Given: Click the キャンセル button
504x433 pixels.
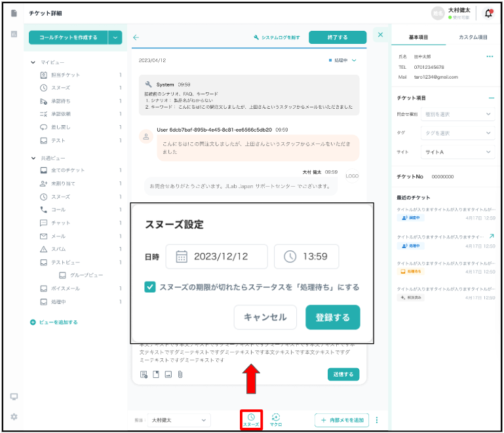Looking at the screenshot, I should point(265,317).
